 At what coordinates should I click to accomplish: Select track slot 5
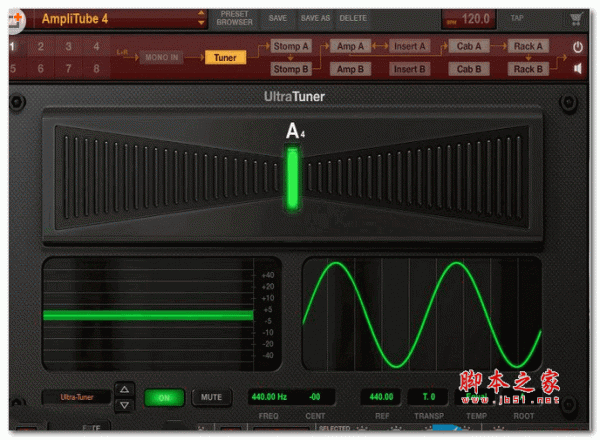[13, 68]
